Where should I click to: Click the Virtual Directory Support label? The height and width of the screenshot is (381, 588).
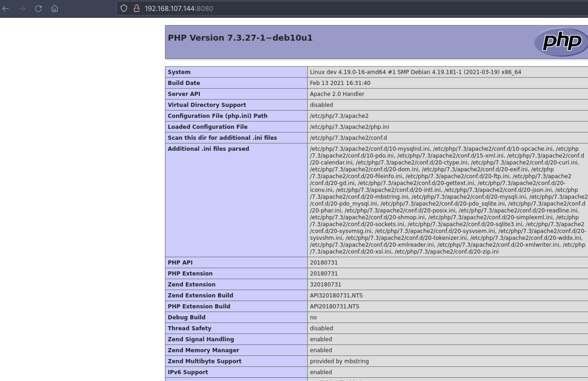pos(207,105)
